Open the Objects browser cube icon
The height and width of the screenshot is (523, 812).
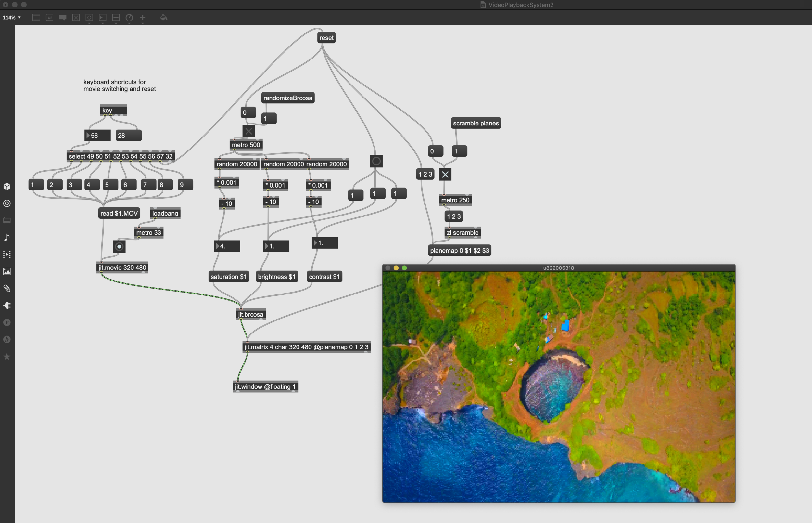point(7,186)
